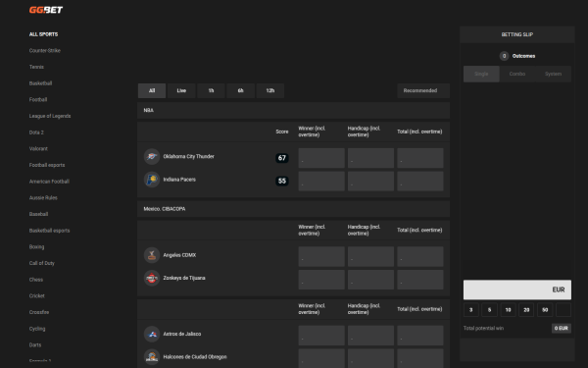
Task: Open Chess in sidebar
Action: 36,280
